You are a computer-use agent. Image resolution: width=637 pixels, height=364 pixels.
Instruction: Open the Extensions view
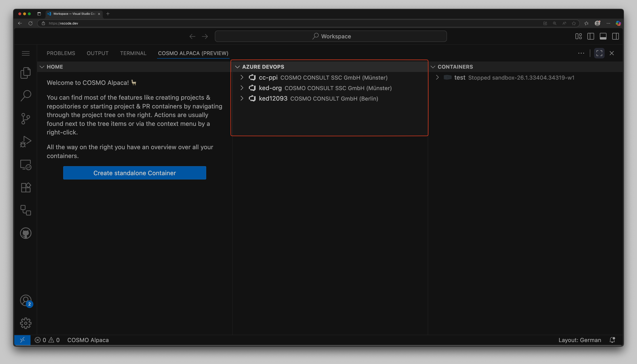point(26,187)
